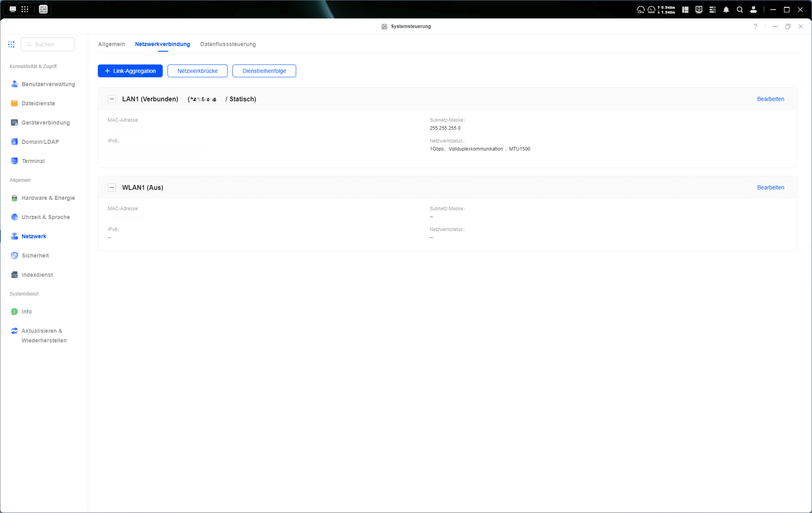Click the Netzwerkbrücke button
Viewport: 812px width, 513px height.
coord(198,71)
